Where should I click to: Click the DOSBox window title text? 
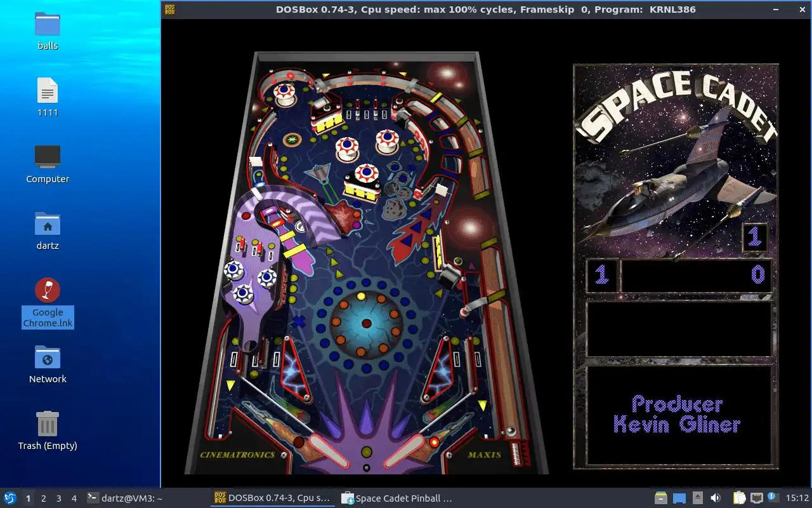[x=485, y=10]
